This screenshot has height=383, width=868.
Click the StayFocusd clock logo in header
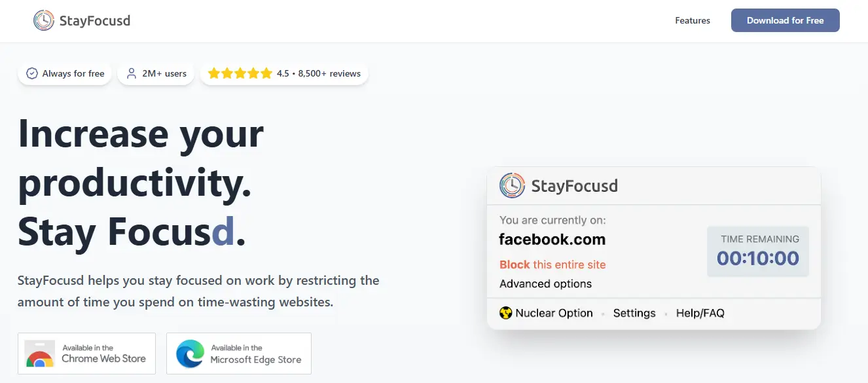coord(44,20)
